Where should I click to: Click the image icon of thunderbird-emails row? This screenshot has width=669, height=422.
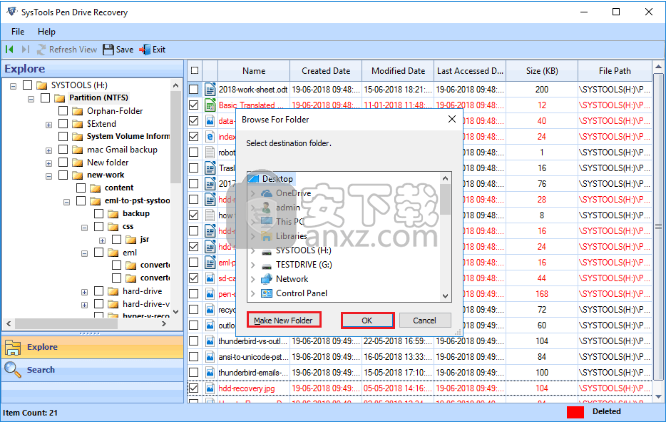pos(210,373)
